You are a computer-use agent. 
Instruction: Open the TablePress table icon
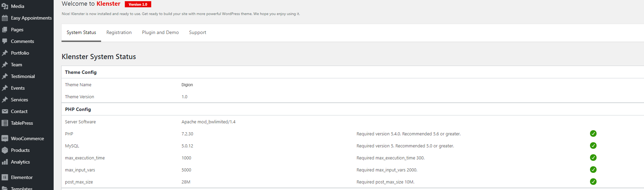point(5,123)
